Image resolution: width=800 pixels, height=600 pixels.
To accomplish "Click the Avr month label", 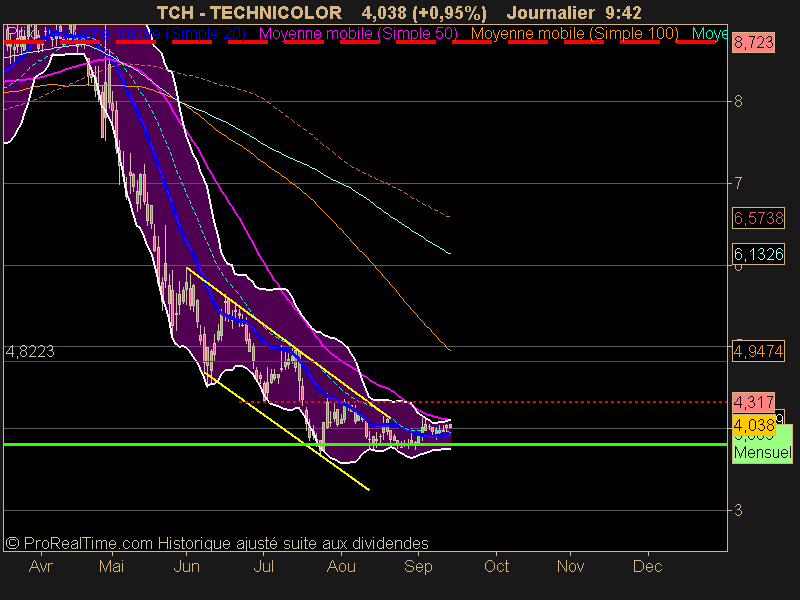I will (x=41, y=566).
